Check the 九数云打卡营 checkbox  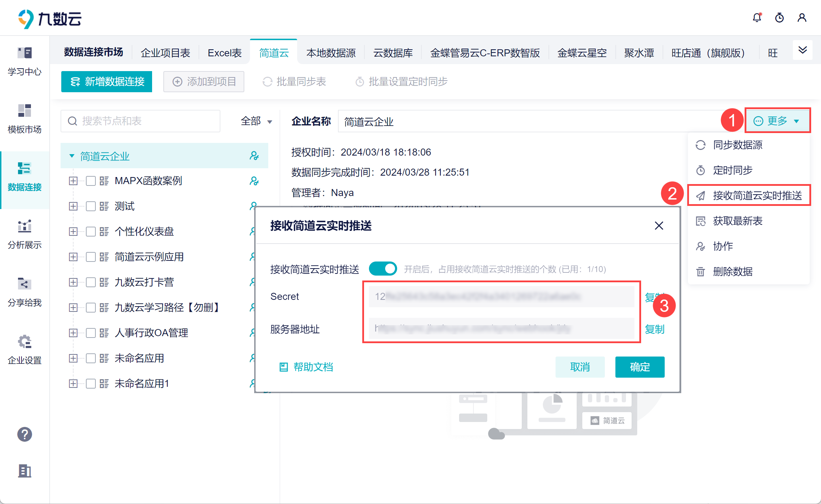click(x=91, y=282)
